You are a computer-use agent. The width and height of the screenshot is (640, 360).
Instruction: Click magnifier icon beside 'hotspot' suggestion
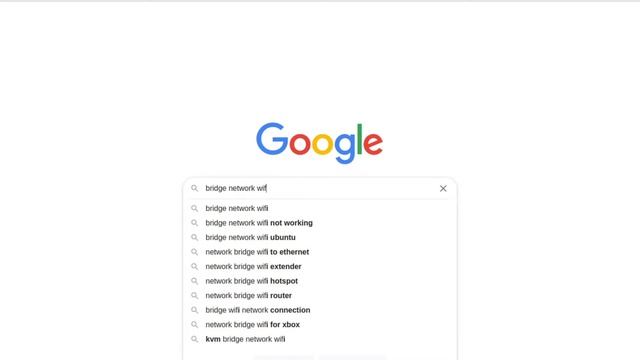pyautogui.click(x=195, y=281)
